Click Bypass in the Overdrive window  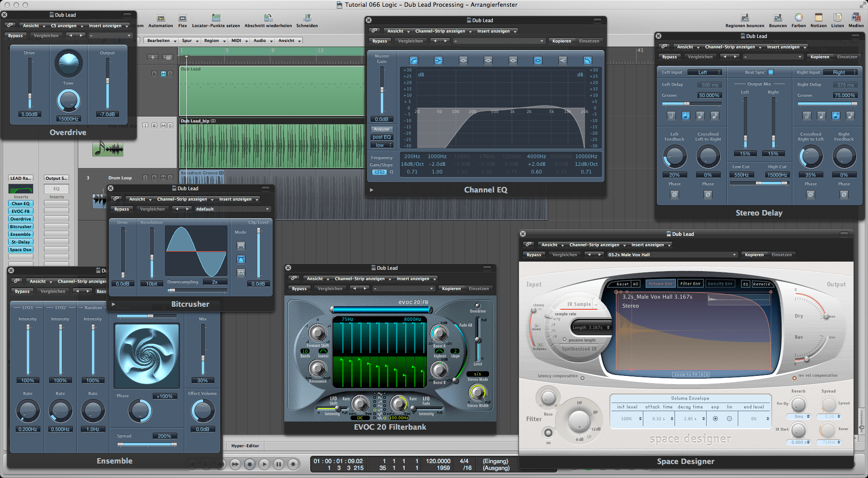15,36
